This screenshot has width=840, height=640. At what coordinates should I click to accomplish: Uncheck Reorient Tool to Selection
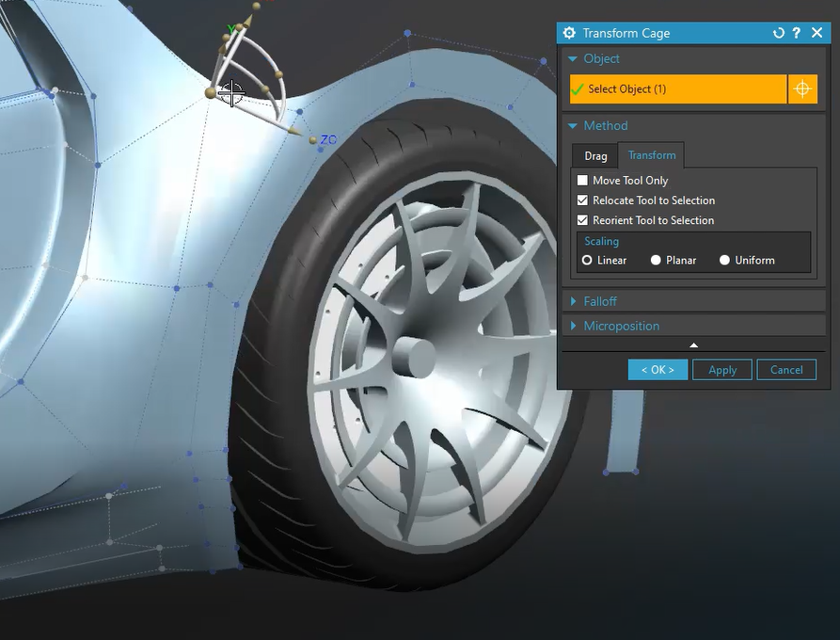tap(582, 220)
